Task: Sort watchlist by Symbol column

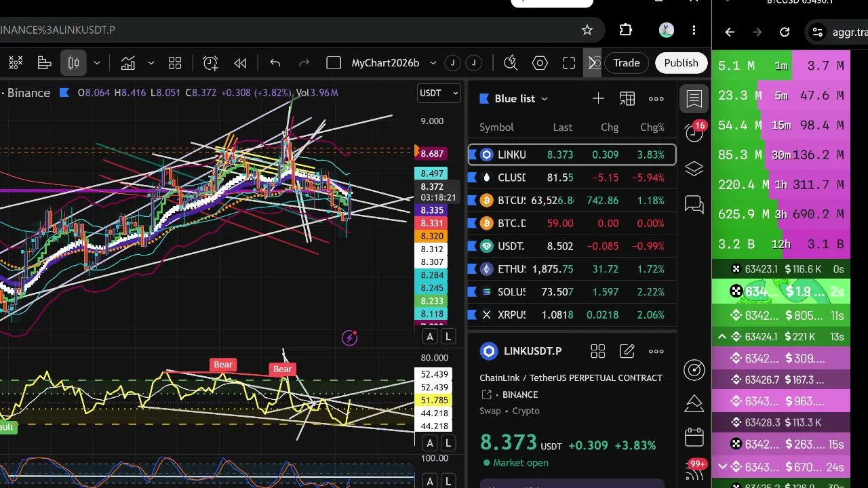Action: 496,127
